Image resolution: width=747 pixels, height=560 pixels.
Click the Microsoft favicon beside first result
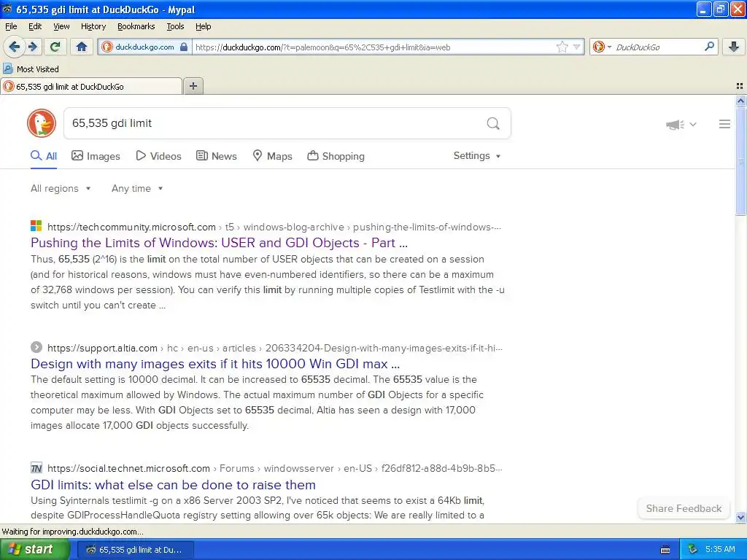tap(36, 226)
